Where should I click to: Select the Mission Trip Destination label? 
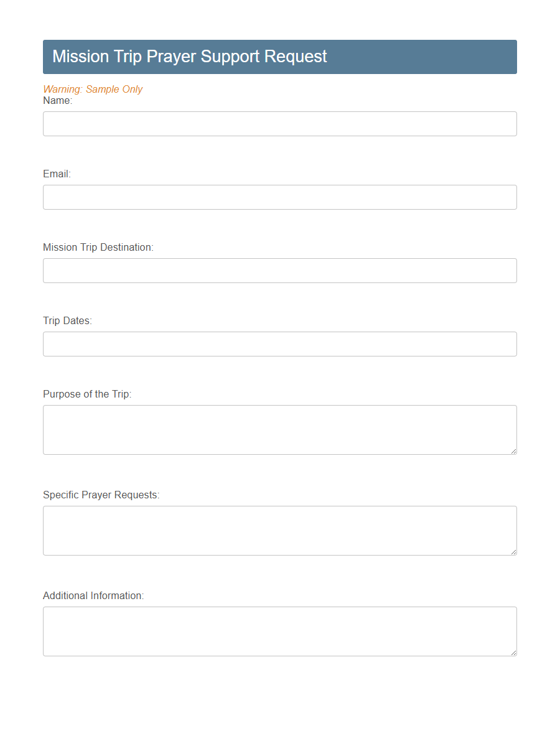point(98,247)
